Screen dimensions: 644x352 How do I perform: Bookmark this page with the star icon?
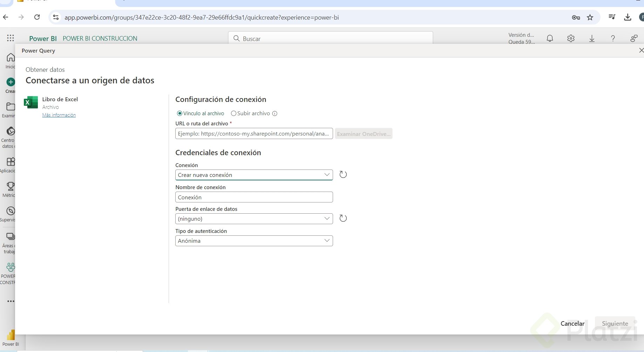point(590,17)
